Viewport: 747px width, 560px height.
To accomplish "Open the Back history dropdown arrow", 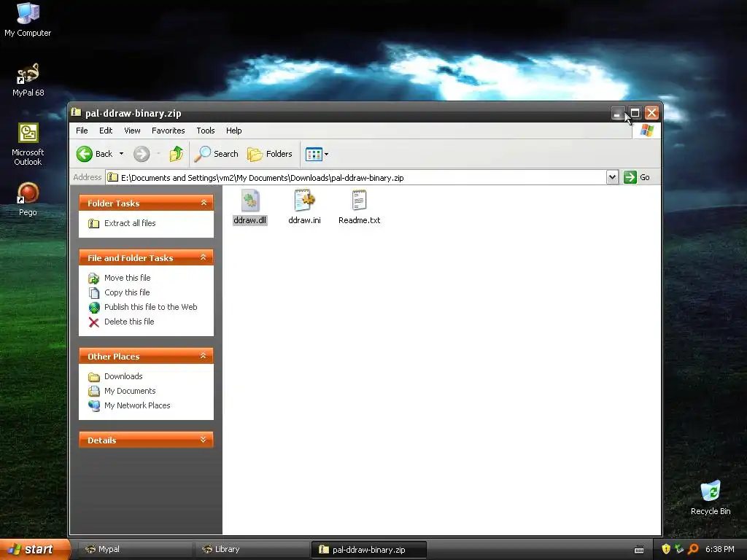I will click(122, 154).
